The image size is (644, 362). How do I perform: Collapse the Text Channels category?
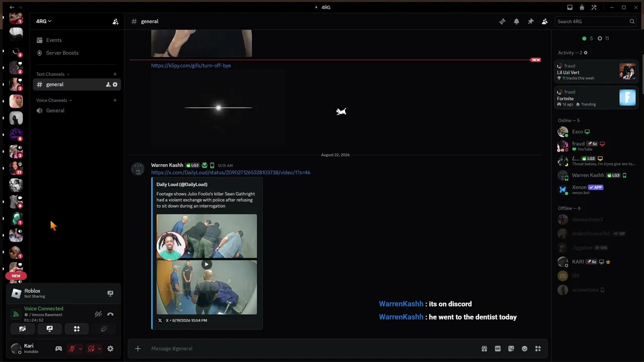pyautogui.click(x=53, y=74)
